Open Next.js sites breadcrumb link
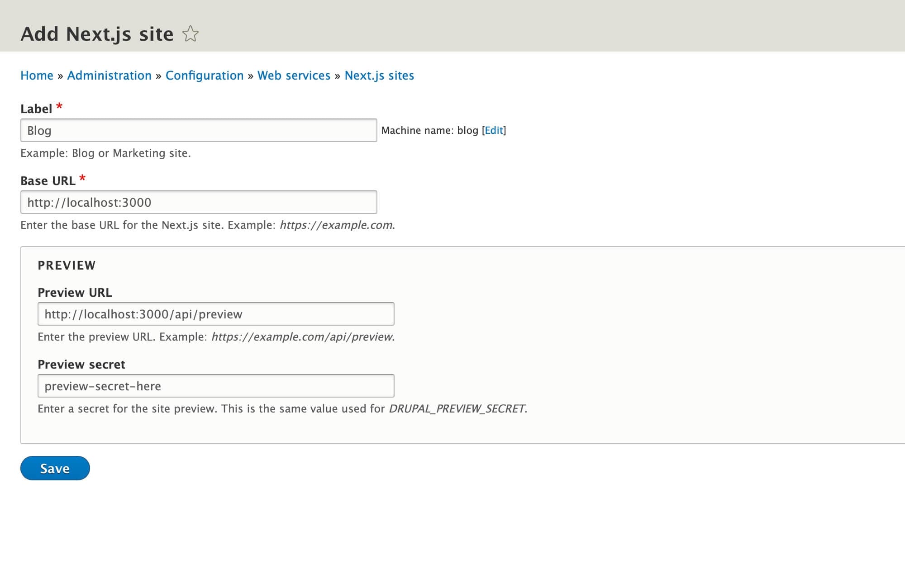Screen dimensions: 905x588 coord(379,76)
